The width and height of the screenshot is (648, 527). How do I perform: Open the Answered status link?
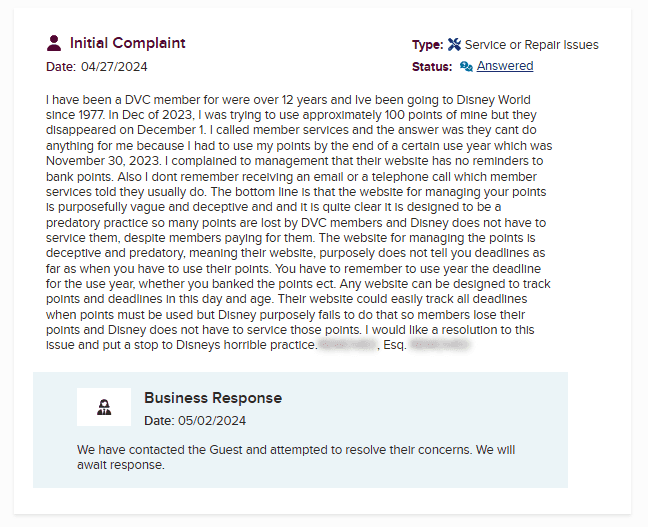click(505, 66)
